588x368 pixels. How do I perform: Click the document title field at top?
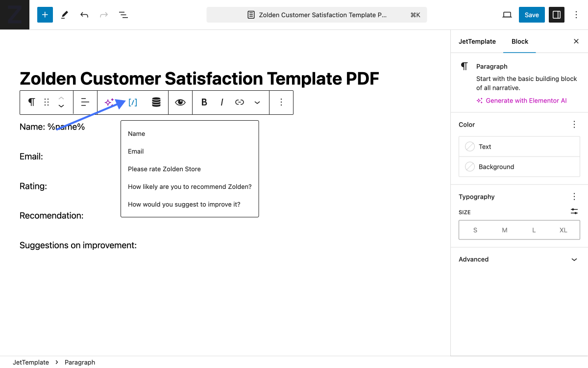[x=317, y=15]
